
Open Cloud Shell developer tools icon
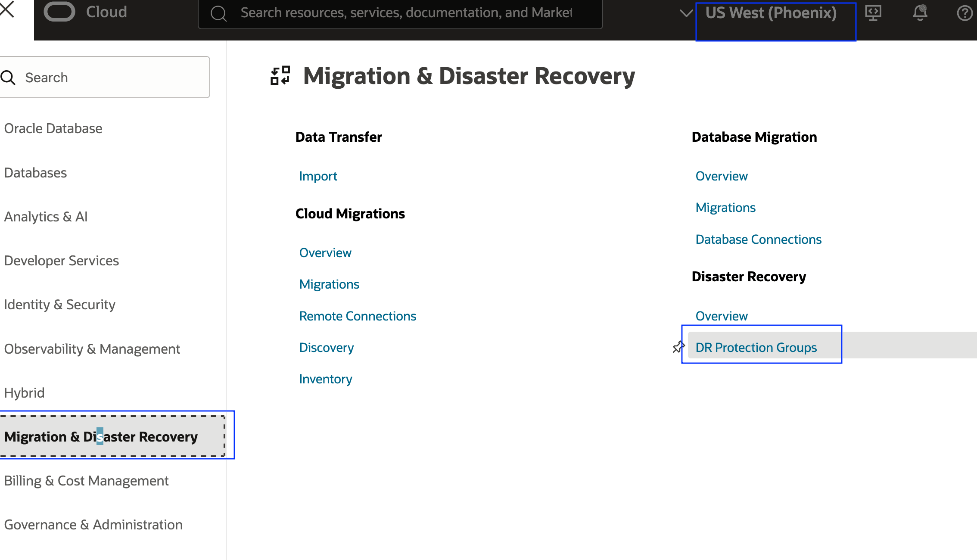pos(873,13)
